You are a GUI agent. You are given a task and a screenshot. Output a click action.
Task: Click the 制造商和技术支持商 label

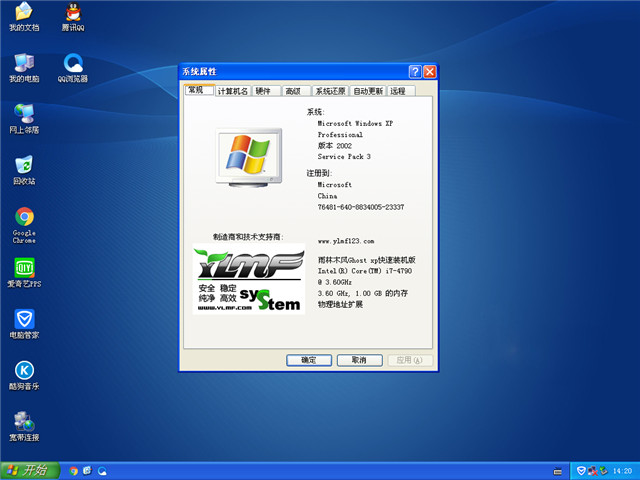pos(248,237)
